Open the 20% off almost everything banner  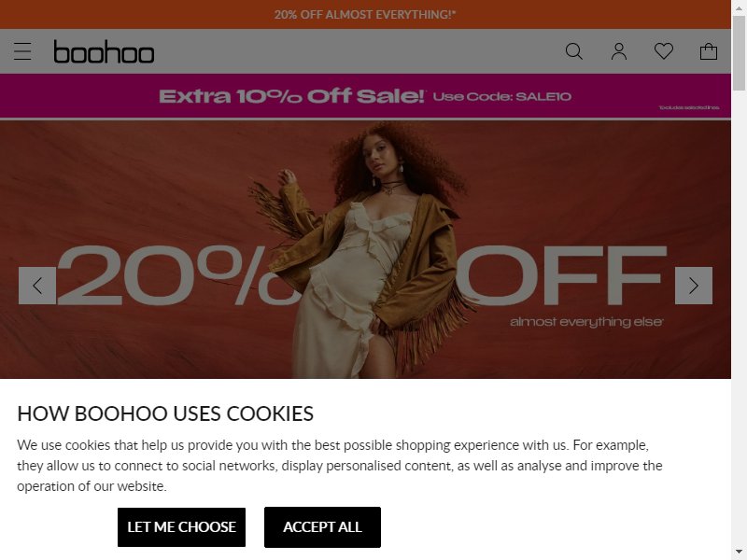[365, 14]
